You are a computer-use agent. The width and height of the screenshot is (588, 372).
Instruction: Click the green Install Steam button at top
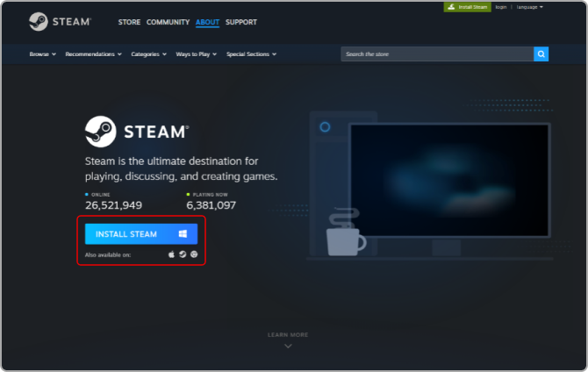click(467, 7)
